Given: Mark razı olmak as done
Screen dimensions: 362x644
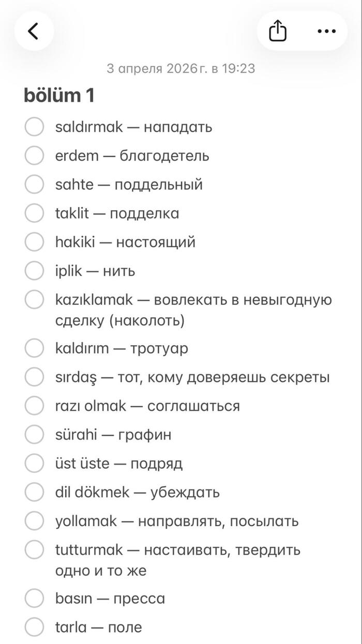Looking at the screenshot, I should pos(34,406).
